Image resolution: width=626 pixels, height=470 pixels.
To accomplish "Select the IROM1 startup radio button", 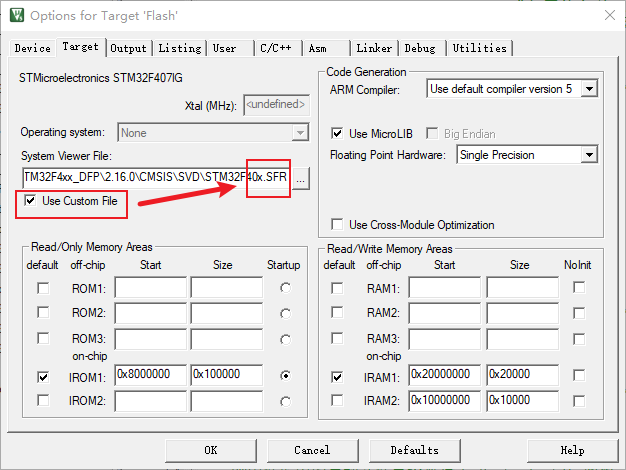I will 286,377.
